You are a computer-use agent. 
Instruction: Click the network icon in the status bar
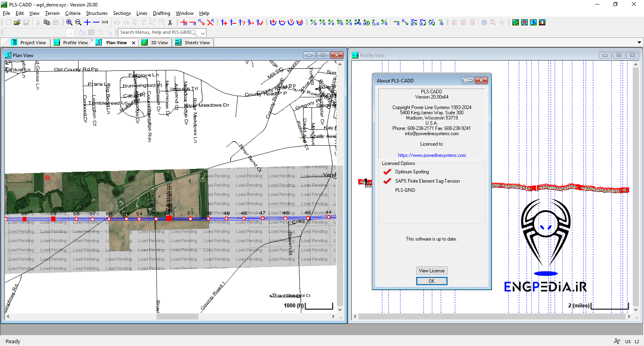point(617,341)
